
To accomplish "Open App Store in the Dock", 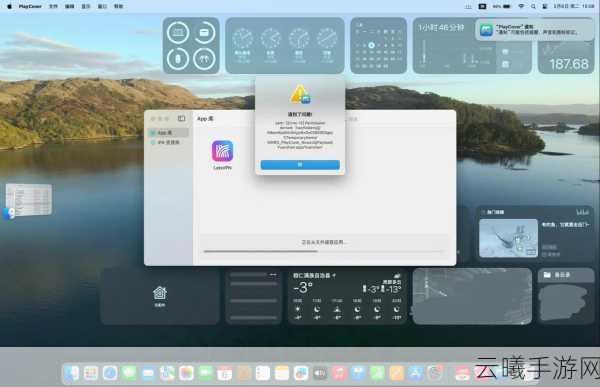I will coord(416,373).
